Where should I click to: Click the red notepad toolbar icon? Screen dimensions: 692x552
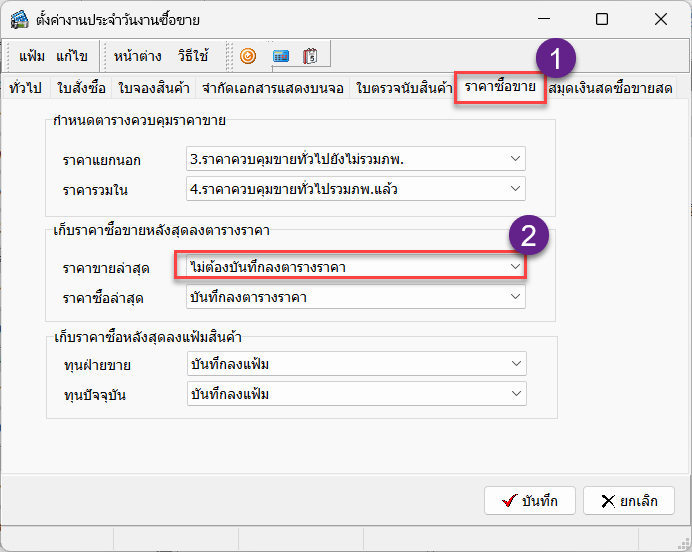[310, 56]
